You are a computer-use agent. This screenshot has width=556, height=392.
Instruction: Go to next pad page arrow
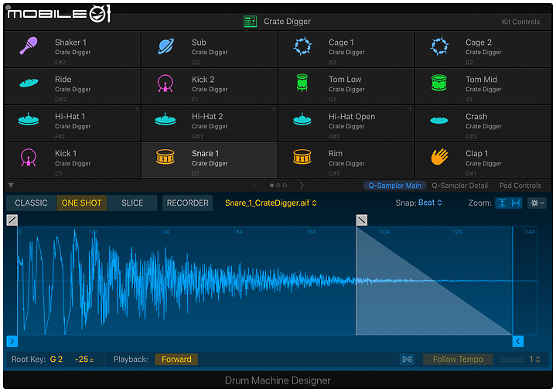point(302,186)
